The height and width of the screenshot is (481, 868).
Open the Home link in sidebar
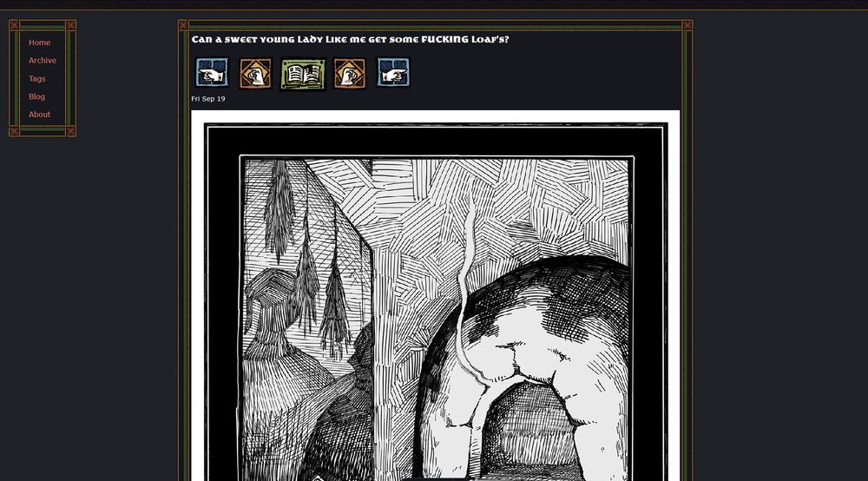(39, 43)
